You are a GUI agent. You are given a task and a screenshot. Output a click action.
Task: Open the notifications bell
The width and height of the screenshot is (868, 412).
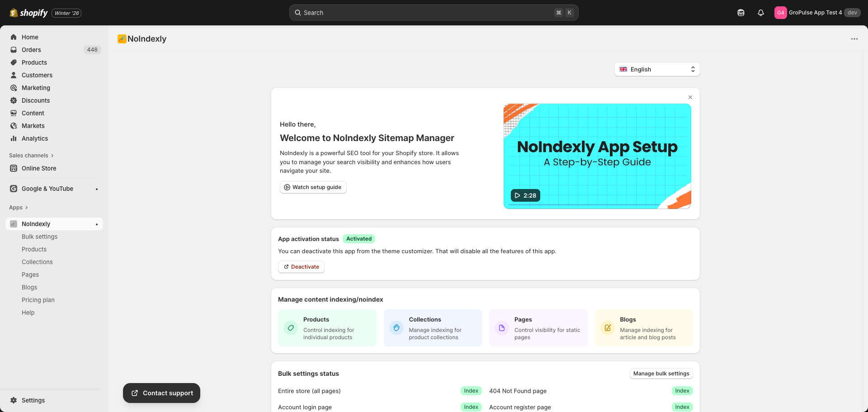point(760,12)
